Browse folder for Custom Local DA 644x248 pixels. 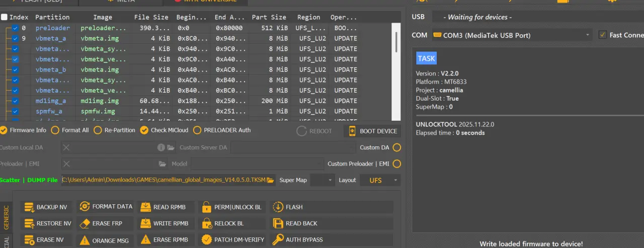pyautogui.click(x=171, y=147)
